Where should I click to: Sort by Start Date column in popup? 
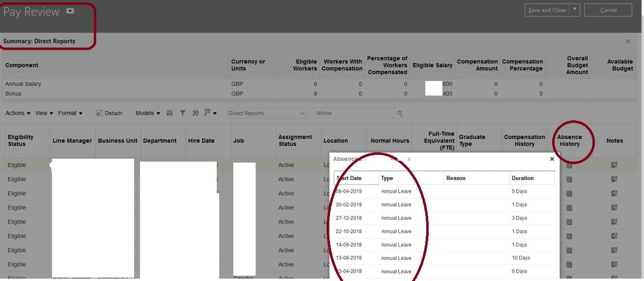356,178
